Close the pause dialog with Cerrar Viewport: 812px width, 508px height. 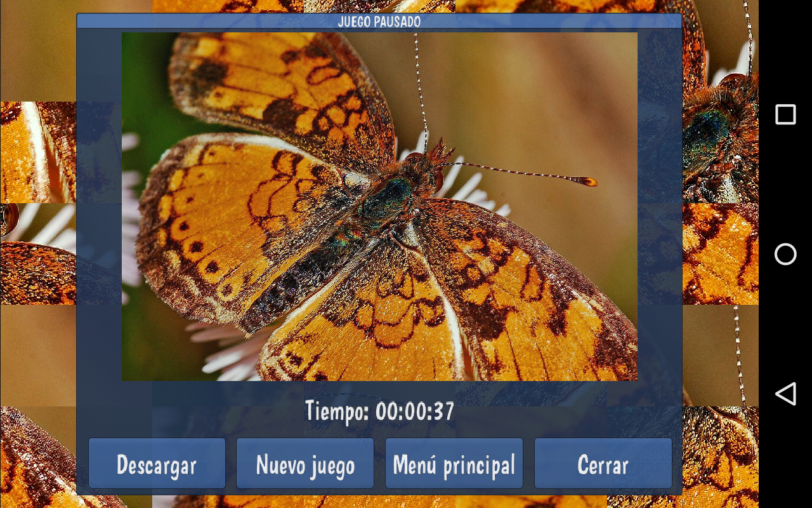click(603, 464)
